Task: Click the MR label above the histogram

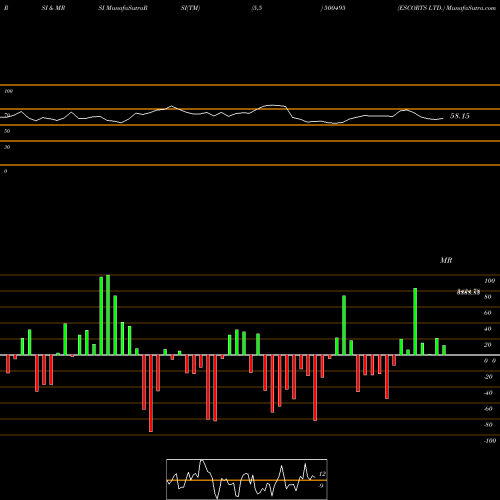Action: tap(446, 260)
